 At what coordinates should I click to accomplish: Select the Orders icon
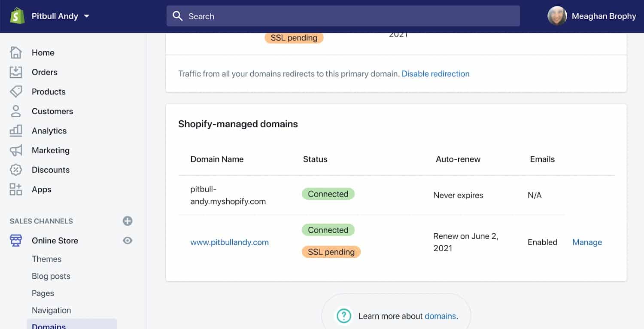16,72
